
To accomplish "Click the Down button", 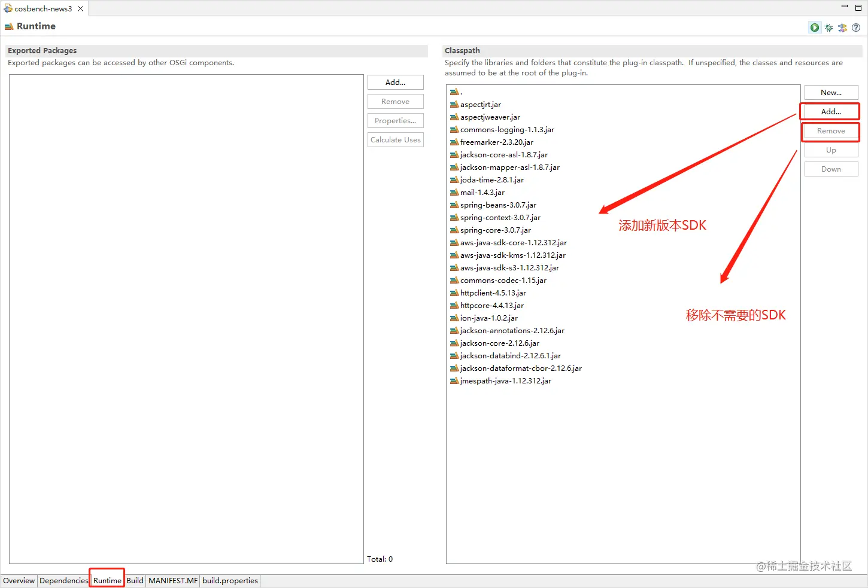I will pyautogui.click(x=831, y=169).
